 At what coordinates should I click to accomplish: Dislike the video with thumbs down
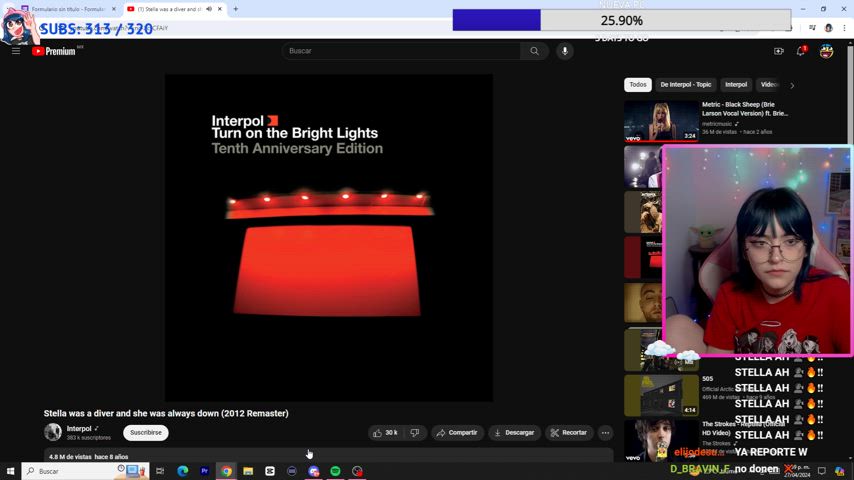415,433
